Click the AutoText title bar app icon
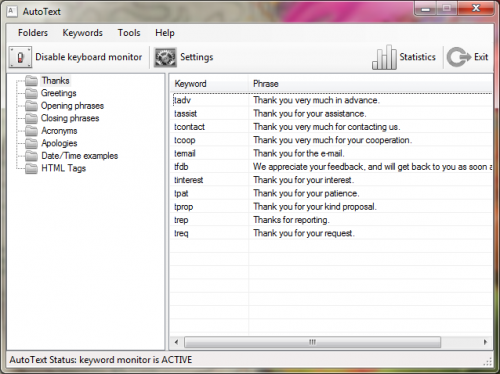The image size is (500, 374). (x=12, y=11)
